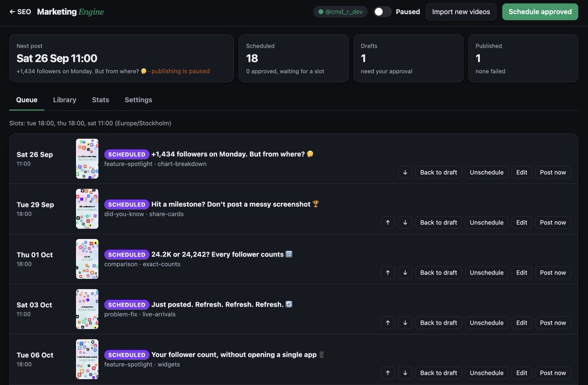Go back to SEO
This screenshot has height=385, width=588.
point(20,12)
